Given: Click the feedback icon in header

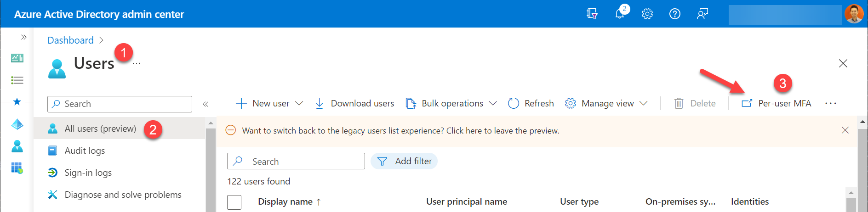Looking at the screenshot, I should [x=702, y=14].
